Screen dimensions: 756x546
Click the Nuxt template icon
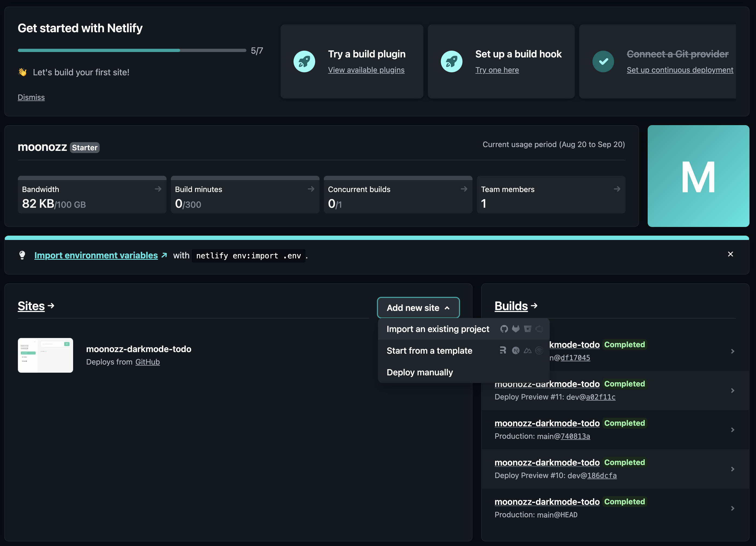pos(527,350)
